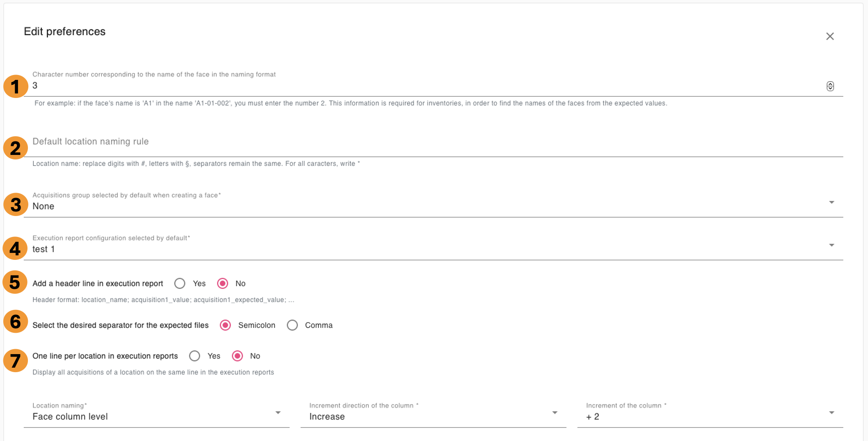The width and height of the screenshot is (868, 441).
Task: Click the 'Header format: location_name' hint text
Action: coord(163,300)
